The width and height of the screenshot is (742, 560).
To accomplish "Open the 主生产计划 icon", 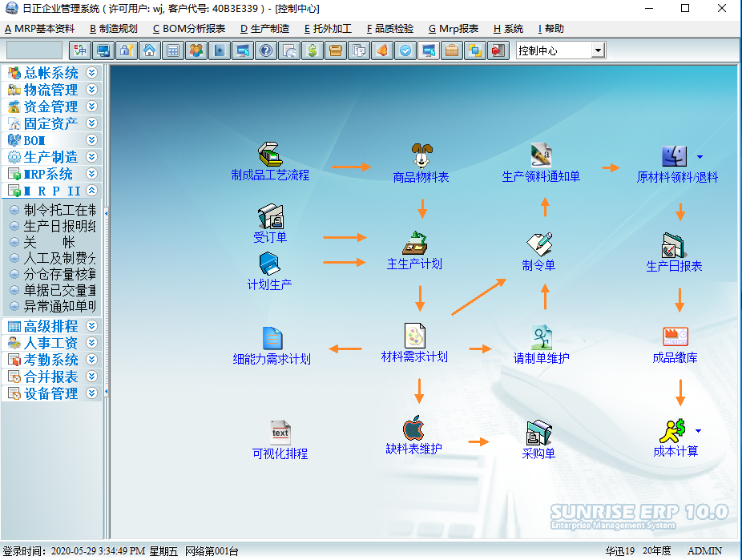I will click(x=414, y=244).
